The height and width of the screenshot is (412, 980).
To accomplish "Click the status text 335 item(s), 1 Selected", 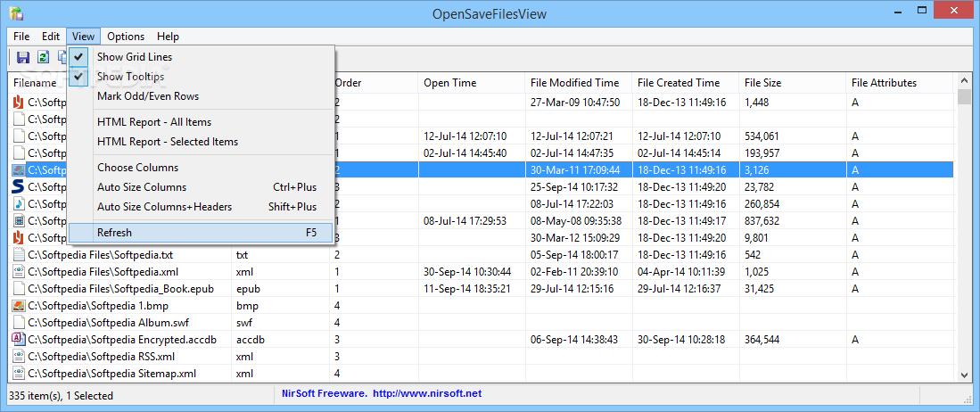I will [x=61, y=395].
